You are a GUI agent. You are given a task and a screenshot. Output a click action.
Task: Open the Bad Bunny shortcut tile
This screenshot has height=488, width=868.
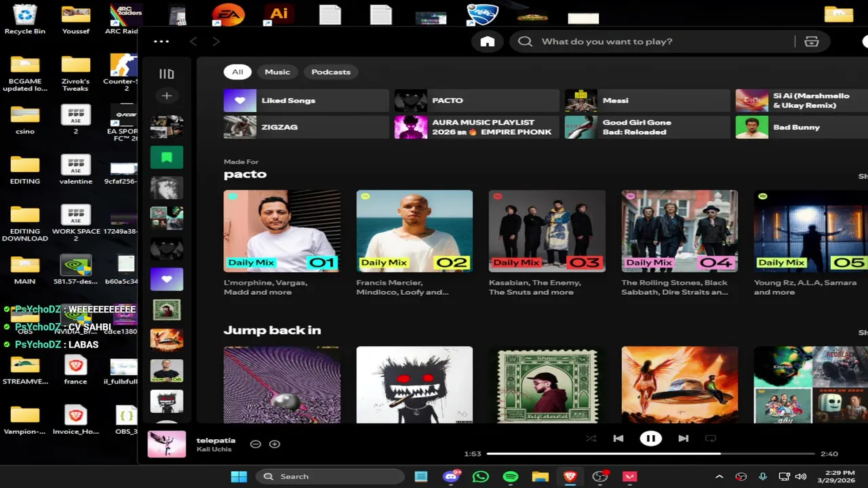pyautogui.click(x=802, y=127)
